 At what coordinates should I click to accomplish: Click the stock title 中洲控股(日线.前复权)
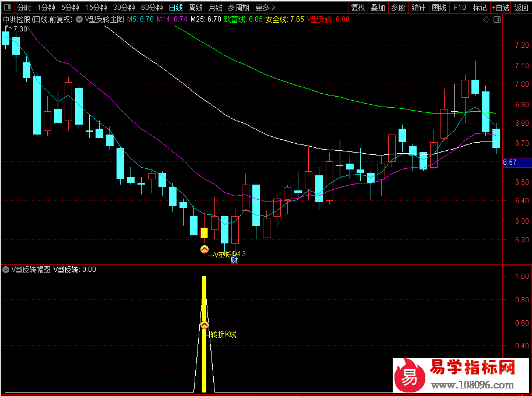click(38, 19)
